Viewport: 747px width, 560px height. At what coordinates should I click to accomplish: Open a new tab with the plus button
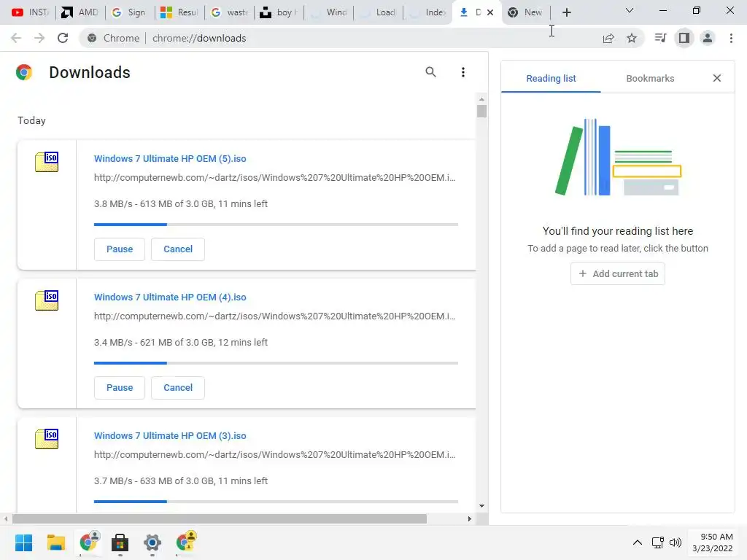(566, 12)
